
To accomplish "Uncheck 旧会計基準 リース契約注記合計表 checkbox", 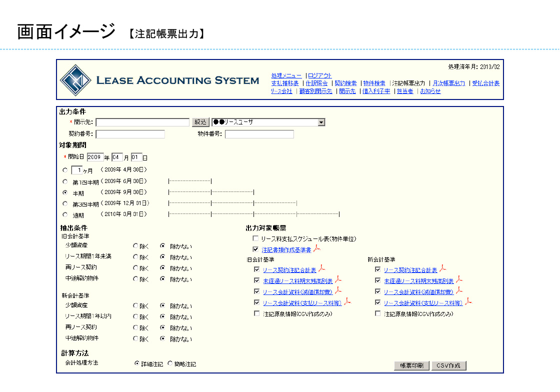I will coord(257,269).
